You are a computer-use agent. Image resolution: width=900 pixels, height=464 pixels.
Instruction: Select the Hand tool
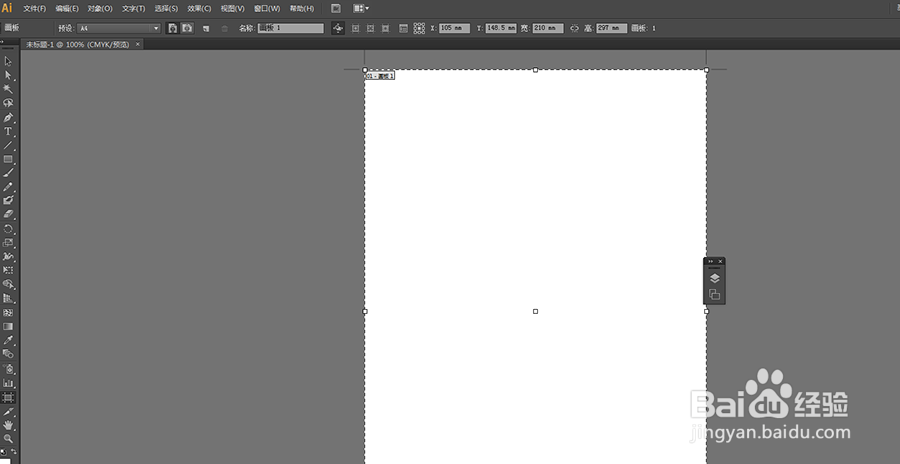point(8,426)
